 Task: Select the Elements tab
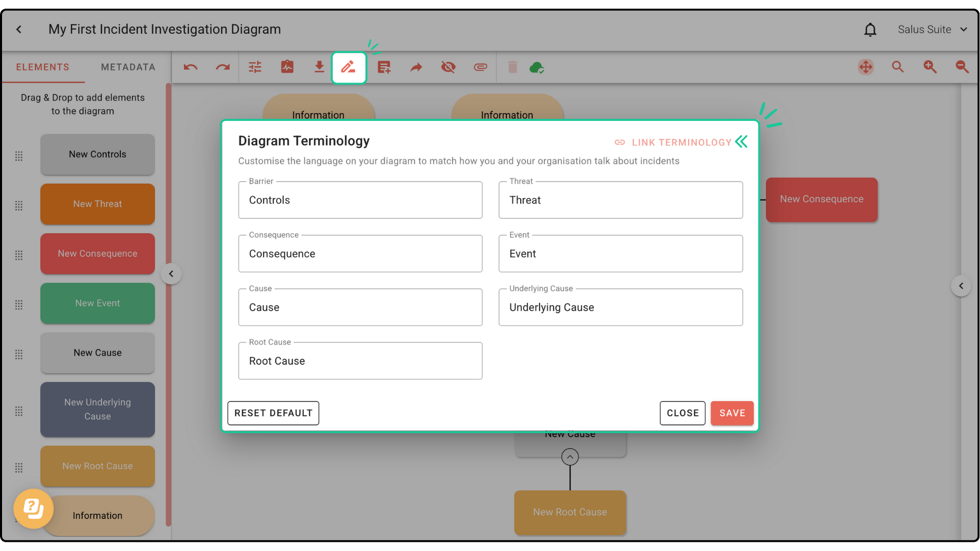[x=43, y=67]
